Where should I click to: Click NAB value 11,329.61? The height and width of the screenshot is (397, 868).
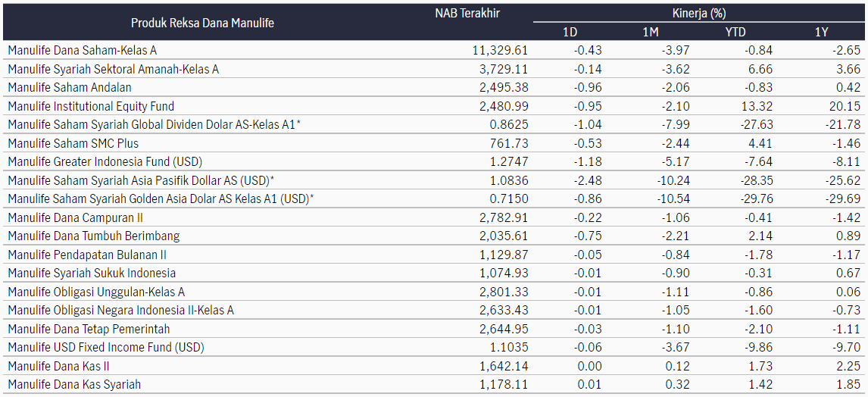coord(501,51)
